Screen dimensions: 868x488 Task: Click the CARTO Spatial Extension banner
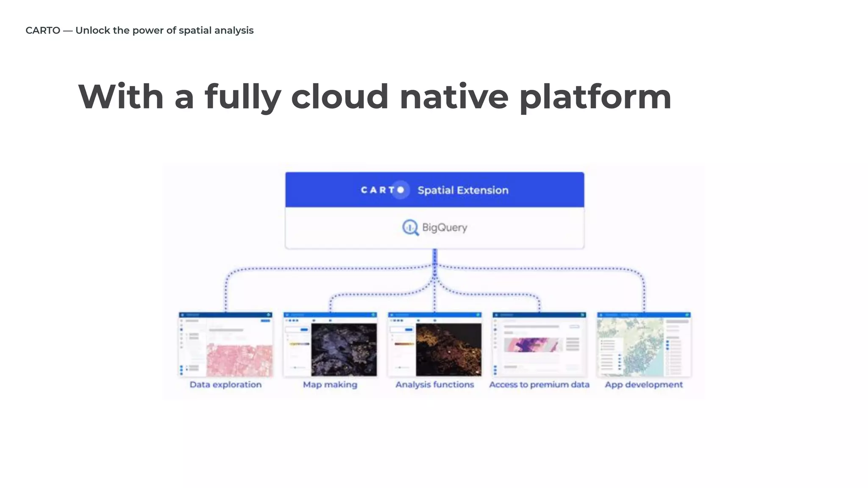(434, 190)
